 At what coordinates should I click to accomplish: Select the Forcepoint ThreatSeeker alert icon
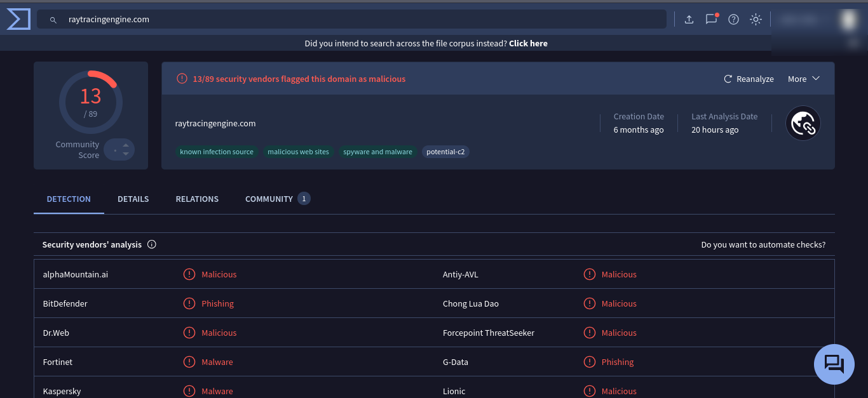click(590, 333)
